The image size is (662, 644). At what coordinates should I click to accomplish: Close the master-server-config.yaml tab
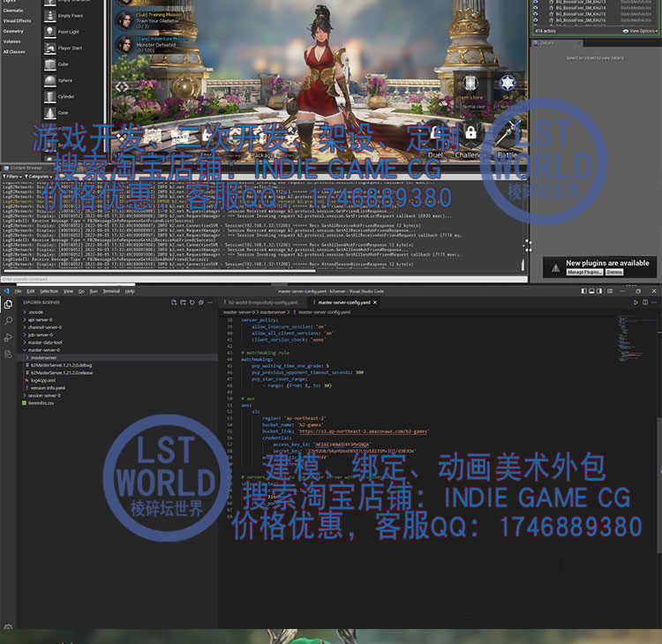375,303
